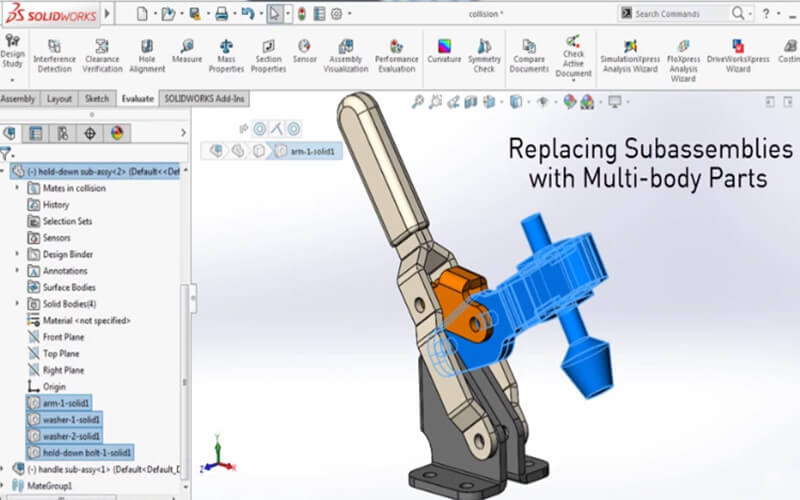Open the Interference Detection tool
Screen dimensions: 800x500
54,56
